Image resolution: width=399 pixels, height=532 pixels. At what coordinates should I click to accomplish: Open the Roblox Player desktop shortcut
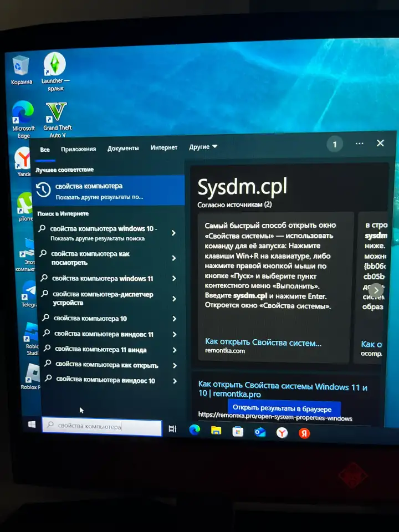[x=33, y=372]
